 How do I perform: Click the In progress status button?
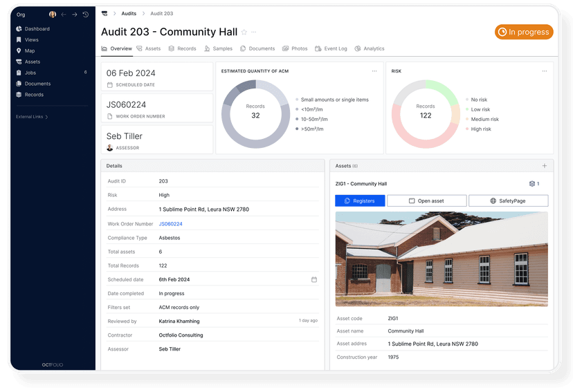tap(524, 32)
